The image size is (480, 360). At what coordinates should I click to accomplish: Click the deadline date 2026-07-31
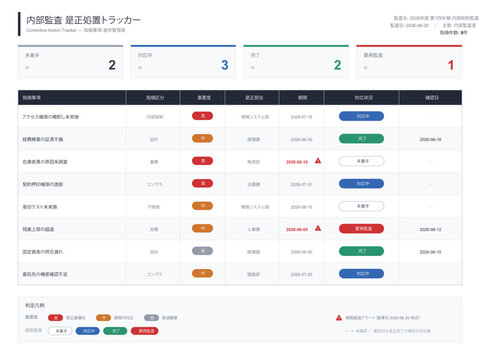[x=301, y=184]
